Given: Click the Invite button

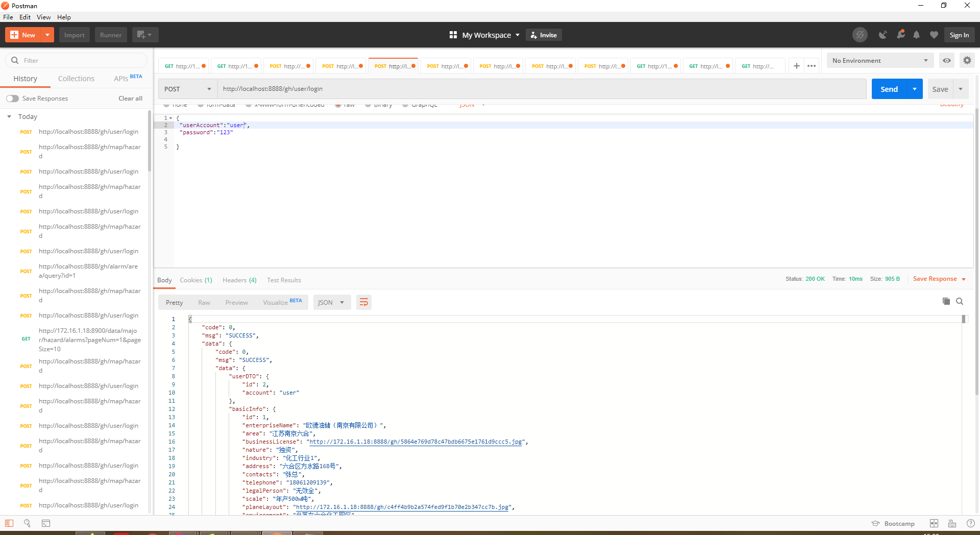Looking at the screenshot, I should pos(544,35).
